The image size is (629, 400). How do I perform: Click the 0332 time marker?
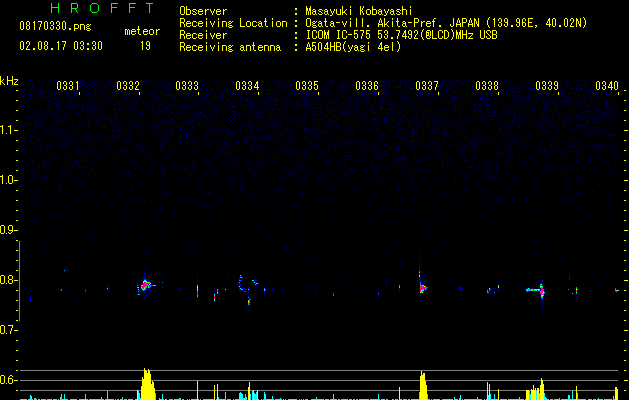pos(128,85)
